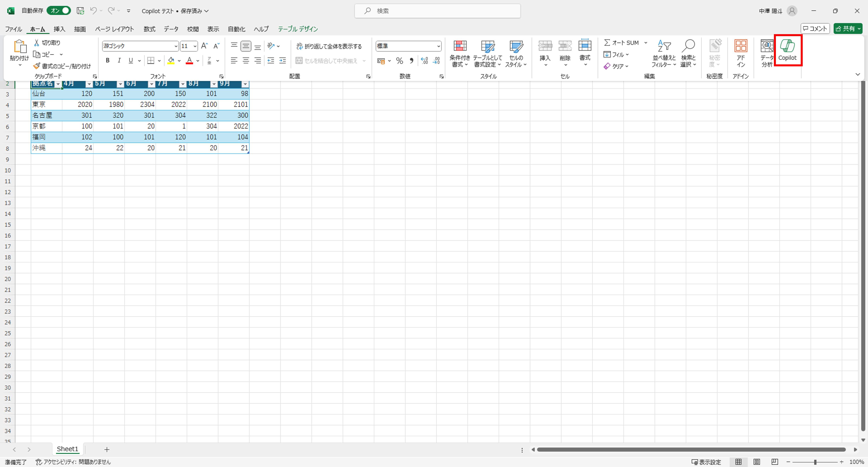Toggle the AutoSave (自動保存) switch
The height and width of the screenshot is (467, 868).
59,11
